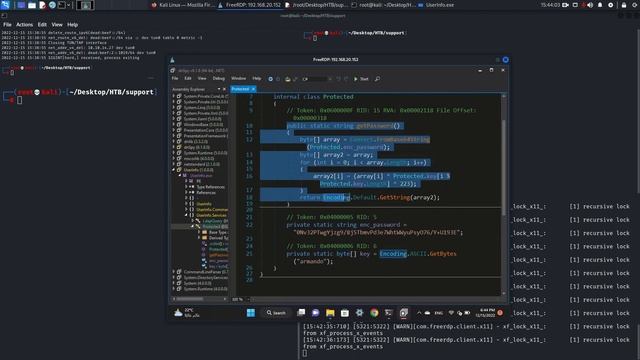Viewport: 640px width, 360px height.
Task: Open the terminal Actions menu in Kali
Action: (x=24, y=24)
